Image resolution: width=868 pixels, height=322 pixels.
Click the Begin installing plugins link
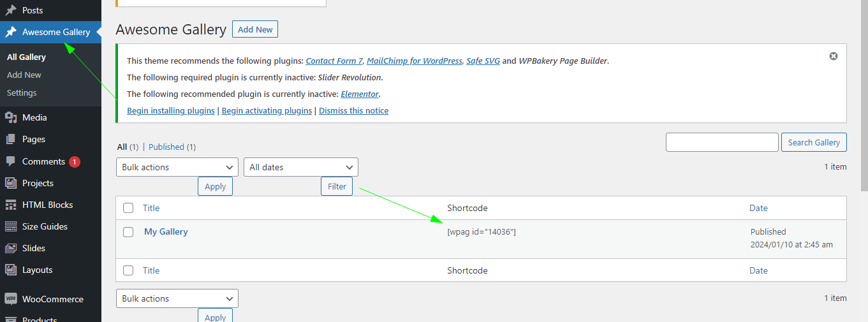point(170,110)
